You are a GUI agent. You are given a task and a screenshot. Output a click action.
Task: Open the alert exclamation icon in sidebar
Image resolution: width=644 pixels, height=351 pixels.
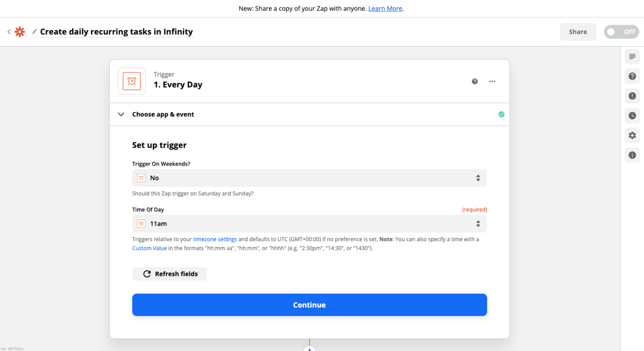point(632,96)
